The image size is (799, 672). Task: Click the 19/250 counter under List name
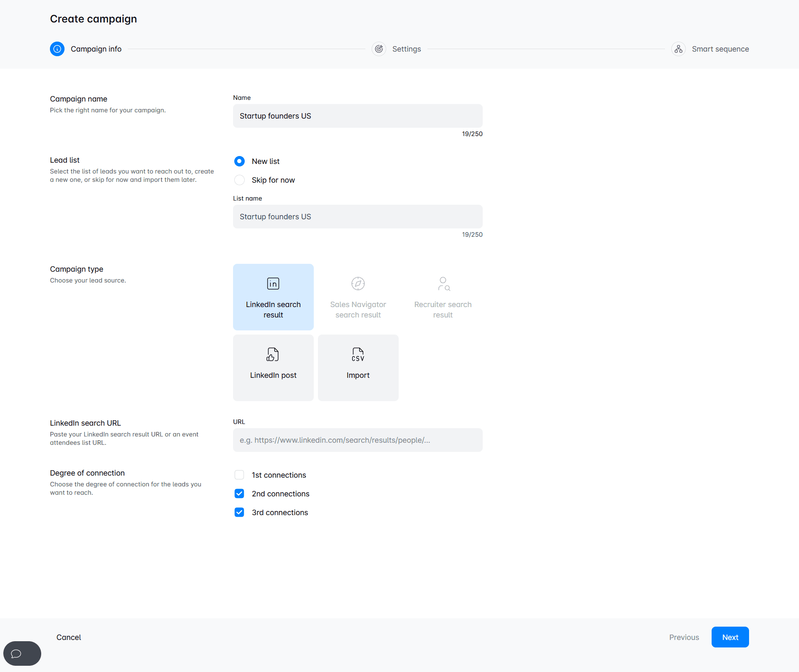tap(472, 235)
